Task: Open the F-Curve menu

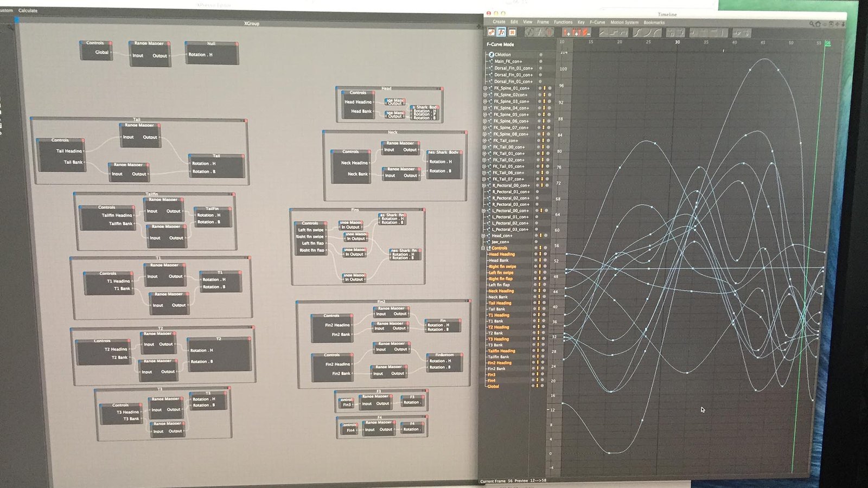Action: pyautogui.click(x=597, y=22)
